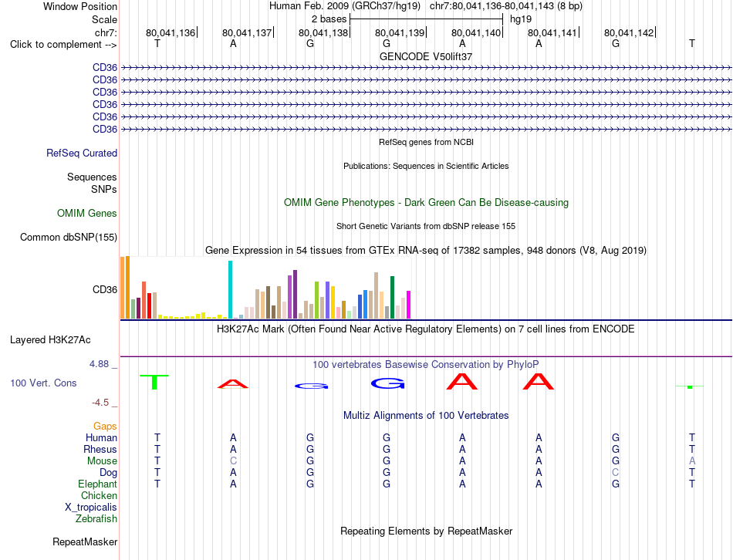733x560 pixels.
Task: Select the Human species row label
Action: (x=101, y=437)
